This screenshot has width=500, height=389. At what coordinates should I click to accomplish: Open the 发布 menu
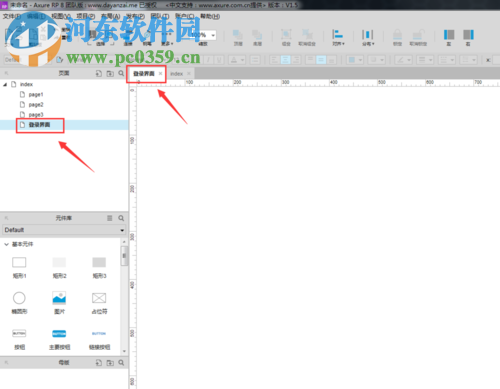click(x=135, y=16)
